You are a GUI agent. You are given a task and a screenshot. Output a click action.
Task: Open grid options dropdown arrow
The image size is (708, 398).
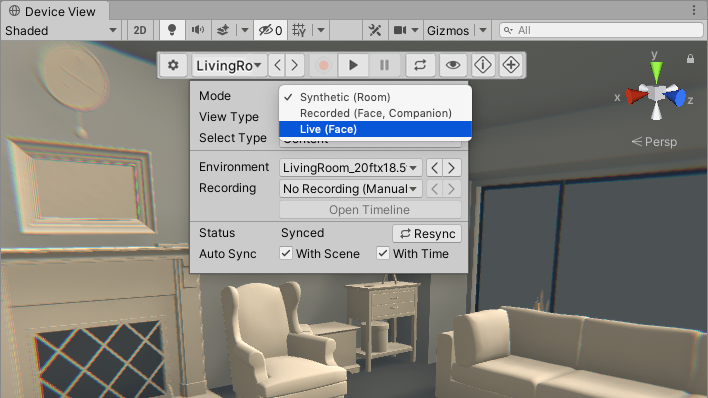click(321, 30)
